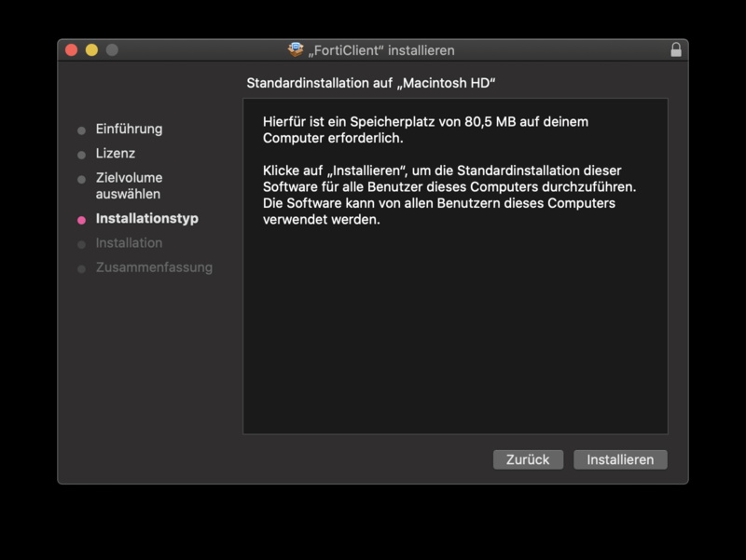Minimize the installer with the yellow button

click(91, 50)
